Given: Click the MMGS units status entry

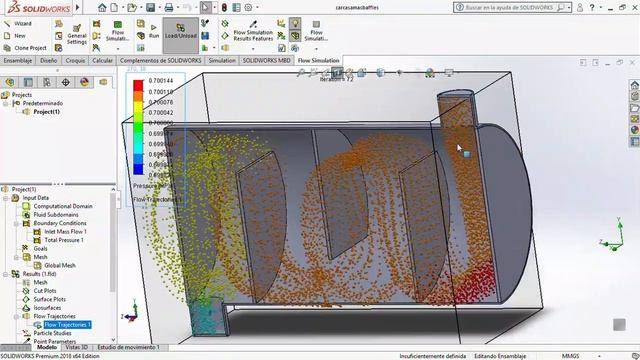Looking at the screenshot, I should tap(570, 356).
